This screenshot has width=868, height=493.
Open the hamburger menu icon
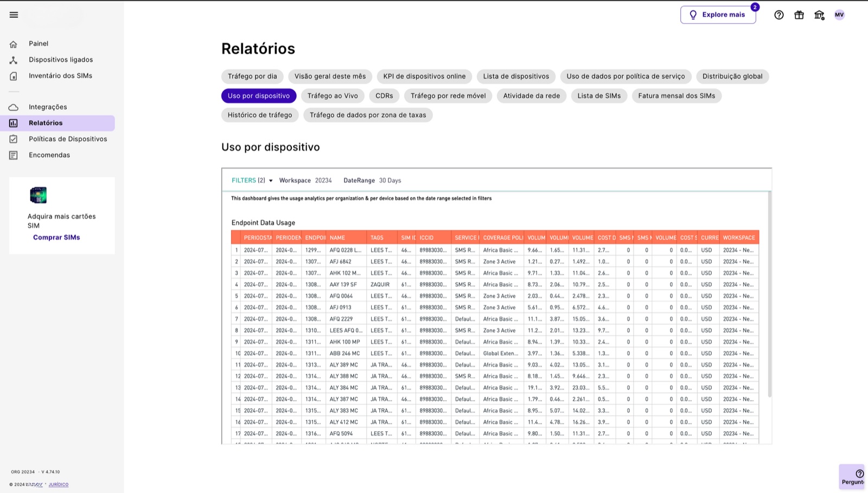point(14,15)
